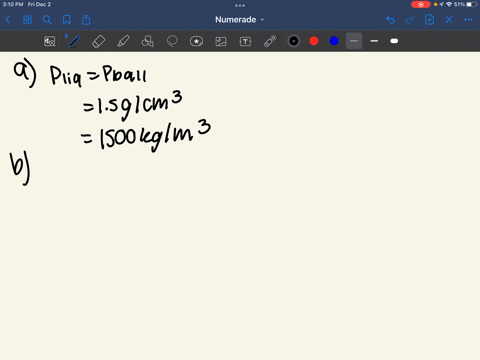
Task: Tap the 3:10 PM clock
Action: 13,4
